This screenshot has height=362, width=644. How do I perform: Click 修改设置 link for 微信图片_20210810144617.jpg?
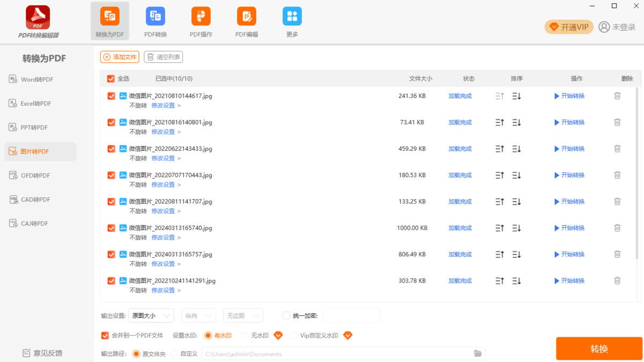pyautogui.click(x=166, y=106)
